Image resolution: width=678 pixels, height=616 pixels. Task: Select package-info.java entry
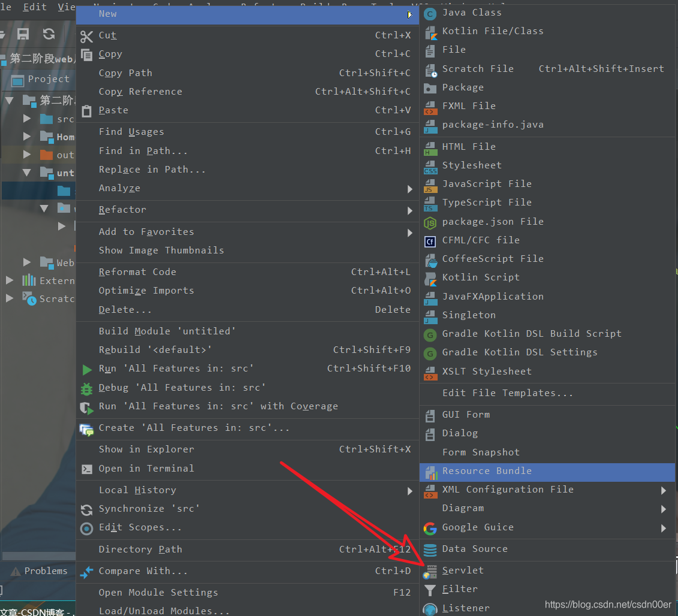coord(547,125)
